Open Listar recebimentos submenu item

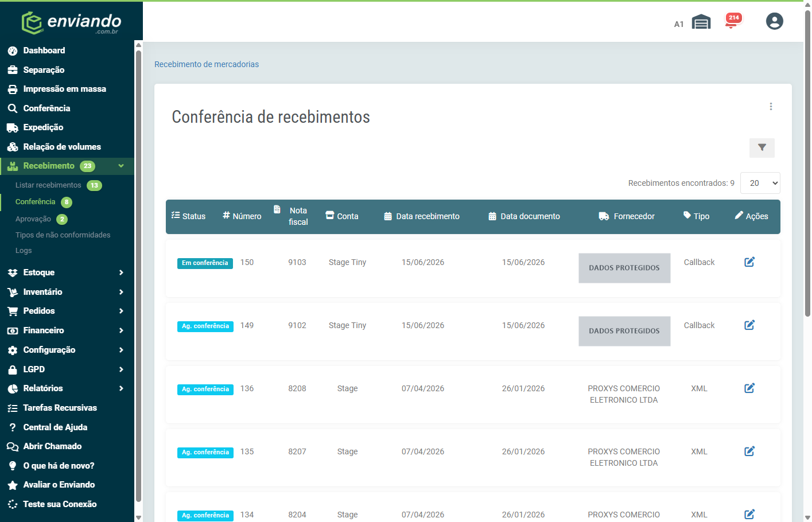point(58,185)
